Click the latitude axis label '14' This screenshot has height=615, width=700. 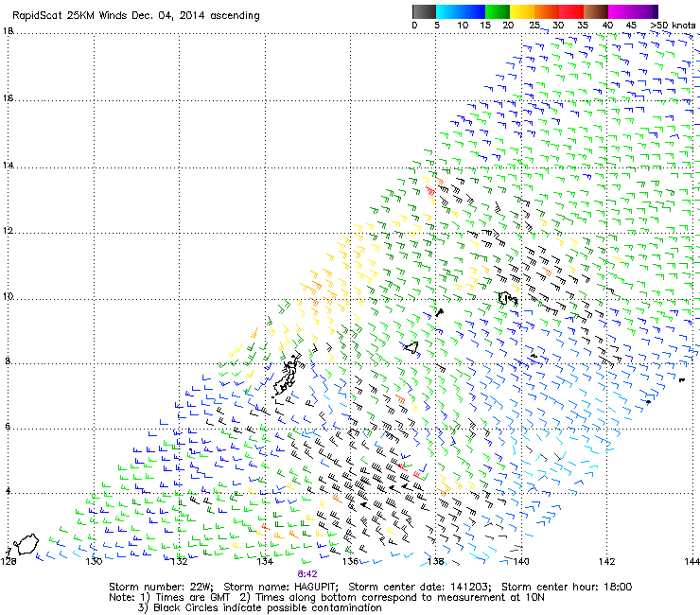8,166
